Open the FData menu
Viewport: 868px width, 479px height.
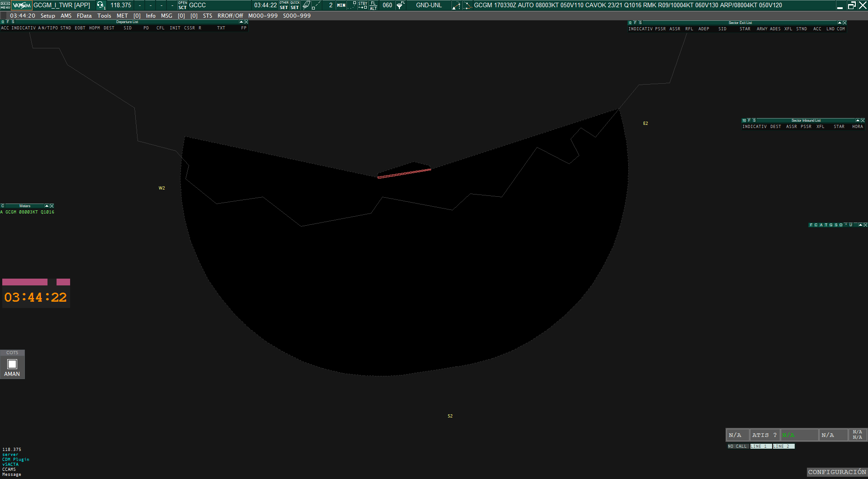click(84, 16)
